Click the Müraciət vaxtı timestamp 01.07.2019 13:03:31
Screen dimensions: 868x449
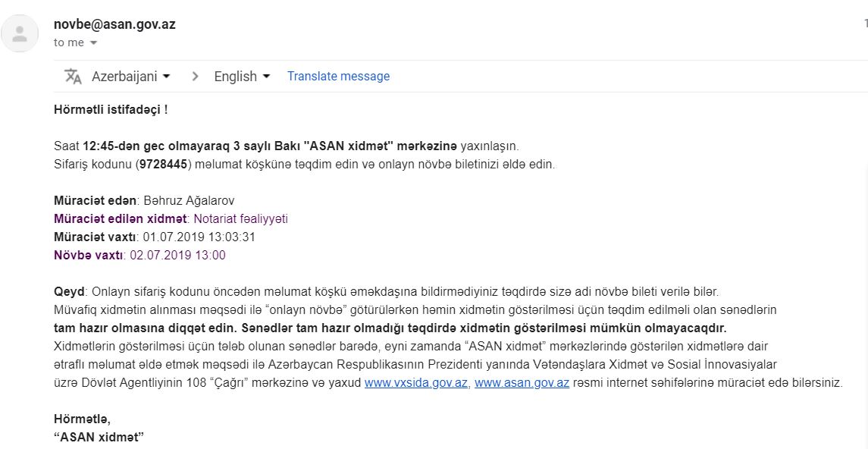click(199, 237)
